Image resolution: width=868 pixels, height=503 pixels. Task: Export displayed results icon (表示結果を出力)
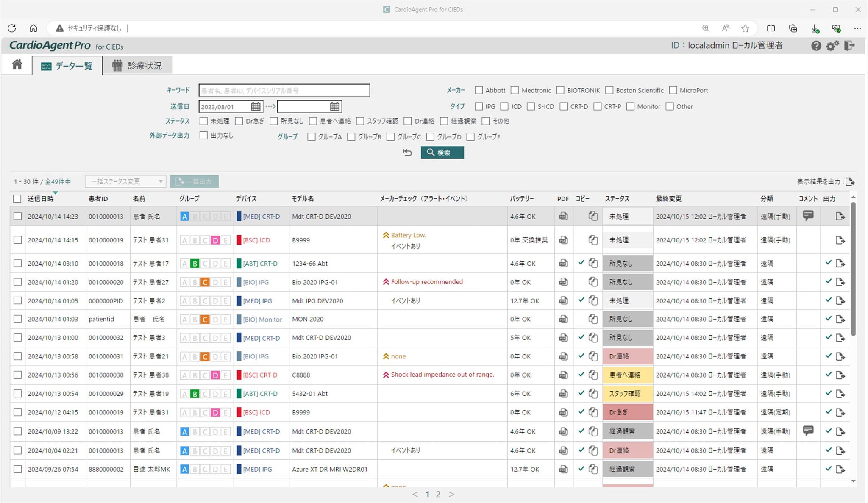[850, 181]
